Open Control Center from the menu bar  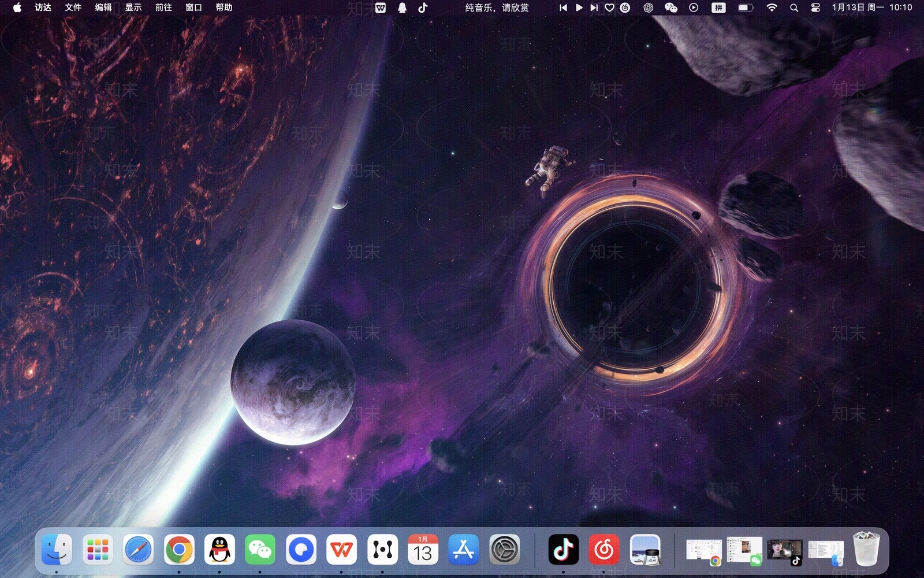(x=815, y=8)
